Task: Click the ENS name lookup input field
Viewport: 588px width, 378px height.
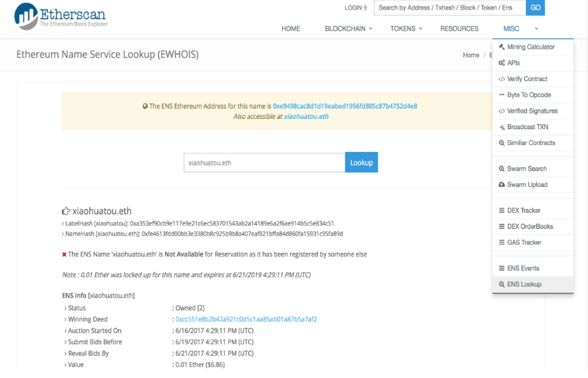Action: pyautogui.click(x=264, y=163)
